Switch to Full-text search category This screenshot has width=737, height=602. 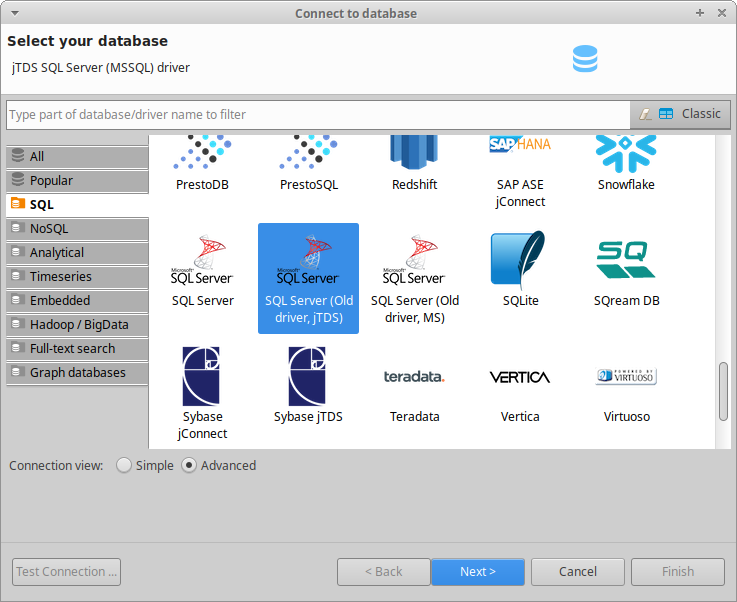[78, 348]
